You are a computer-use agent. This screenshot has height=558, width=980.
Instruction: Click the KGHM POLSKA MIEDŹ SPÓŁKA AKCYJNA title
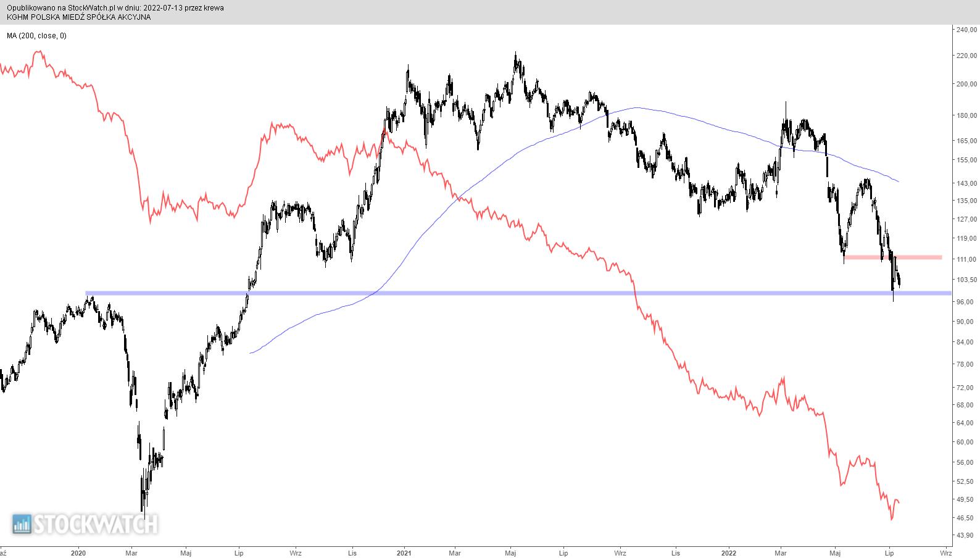78,17
